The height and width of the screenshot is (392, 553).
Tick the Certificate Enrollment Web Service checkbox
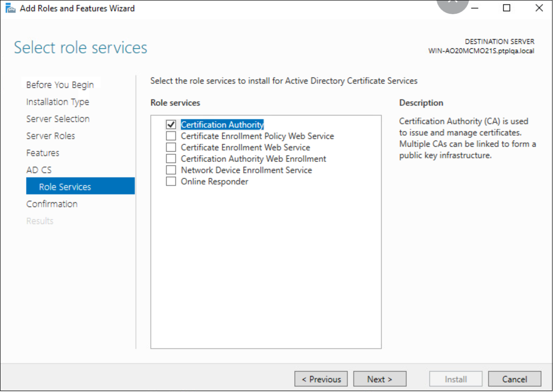coord(171,147)
